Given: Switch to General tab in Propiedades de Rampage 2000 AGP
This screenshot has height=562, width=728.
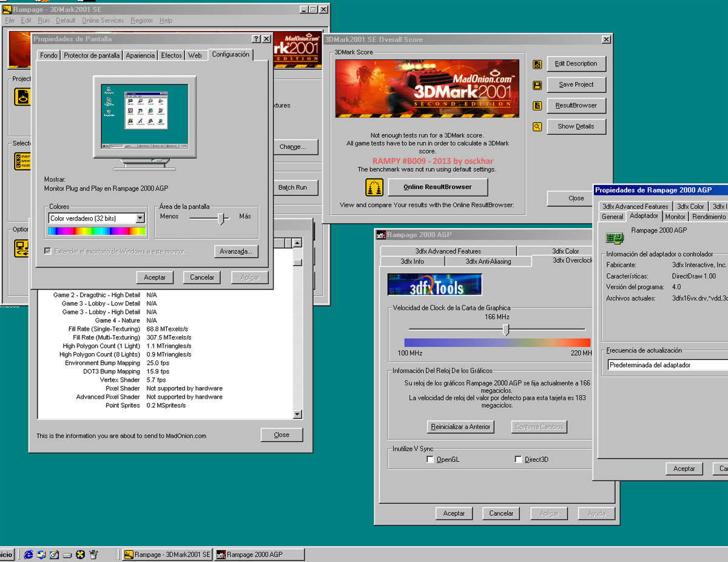Looking at the screenshot, I should (x=612, y=217).
